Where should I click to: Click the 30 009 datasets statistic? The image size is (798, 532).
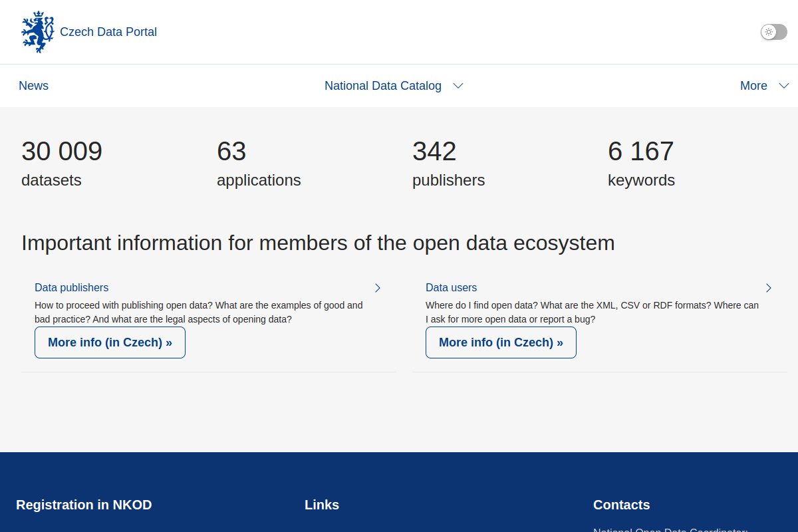pos(62,164)
